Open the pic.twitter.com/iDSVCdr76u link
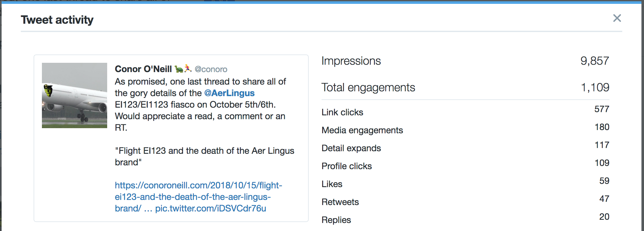 coord(211,208)
